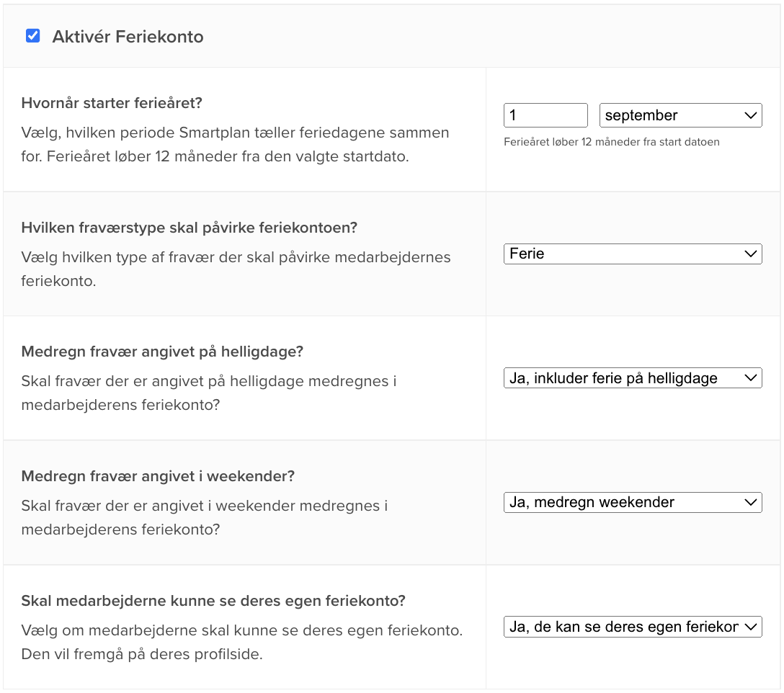Open the 'Ja, medregn weekender' dropdown
The image size is (784, 693).
pos(633,502)
